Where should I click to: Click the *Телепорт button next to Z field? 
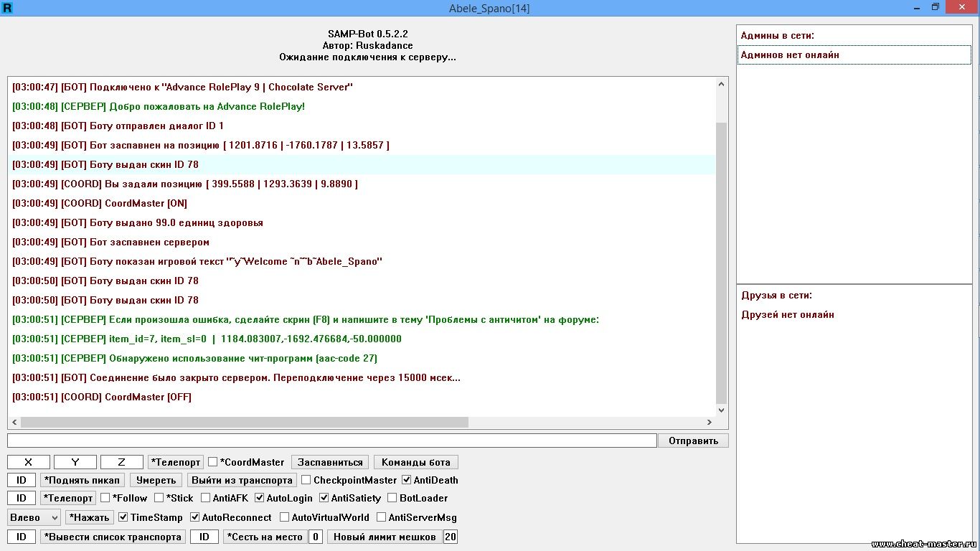pos(175,462)
